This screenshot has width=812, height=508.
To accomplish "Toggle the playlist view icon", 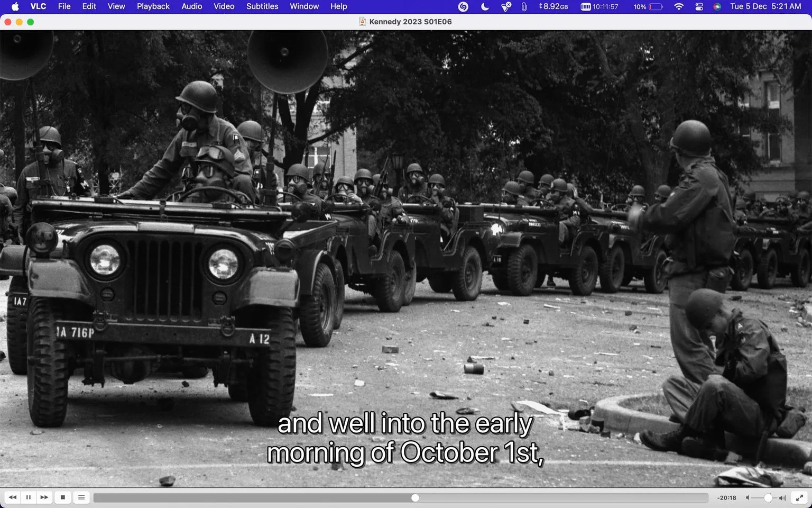I will pyautogui.click(x=81, y=497).
